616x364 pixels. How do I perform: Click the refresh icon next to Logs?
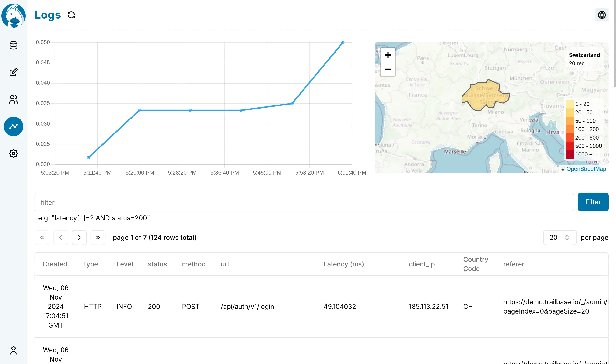pyautogui.click(x=71, y=15)
